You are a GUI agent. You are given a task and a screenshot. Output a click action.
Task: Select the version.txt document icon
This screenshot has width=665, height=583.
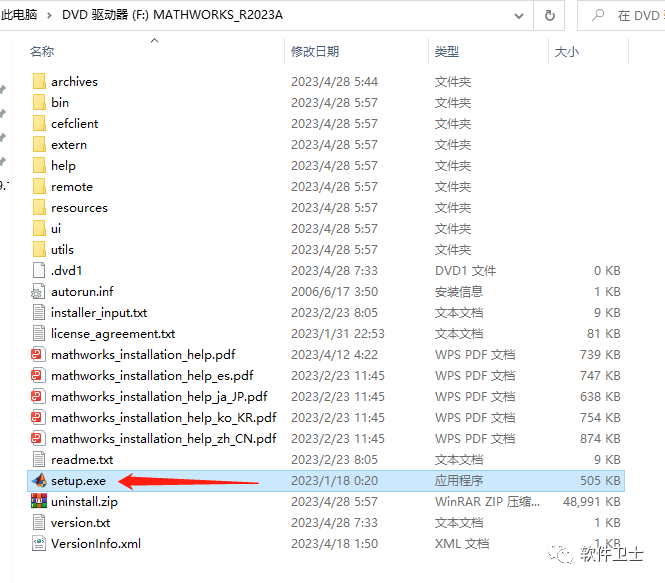coord(39,522)
